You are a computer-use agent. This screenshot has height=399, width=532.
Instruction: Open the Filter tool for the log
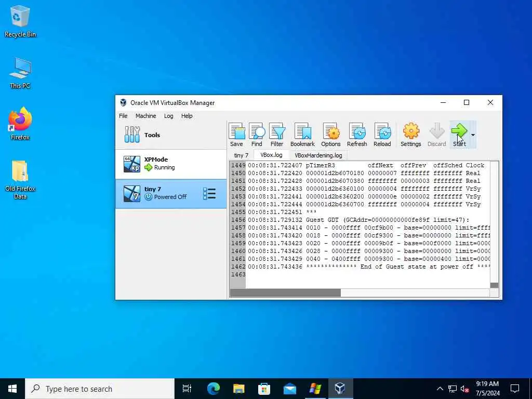tap(277, 135)
